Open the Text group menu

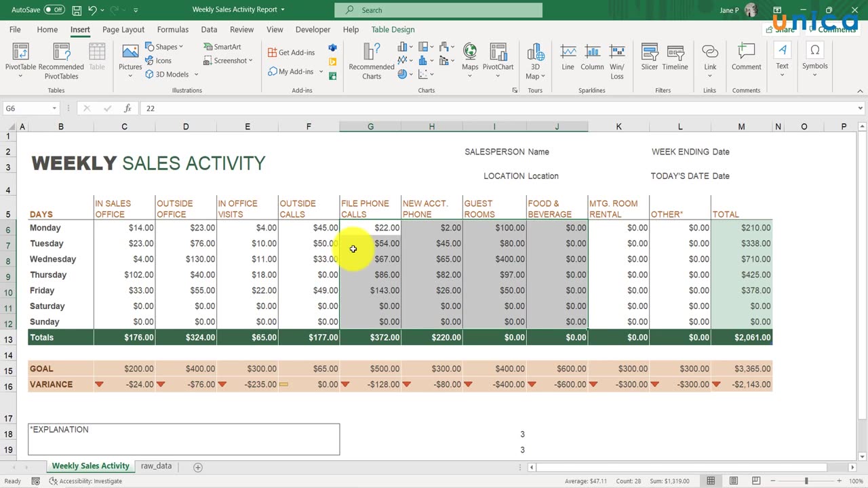(x=782, y=60)
